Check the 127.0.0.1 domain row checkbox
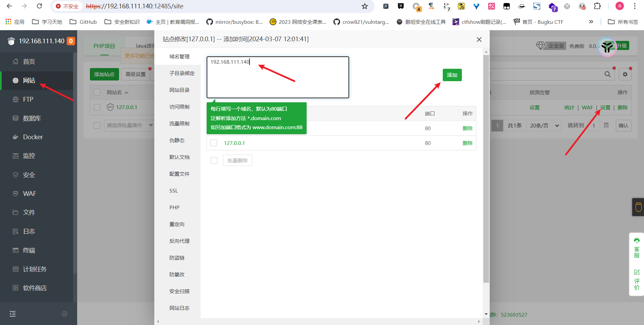 (x=214, y=143)
